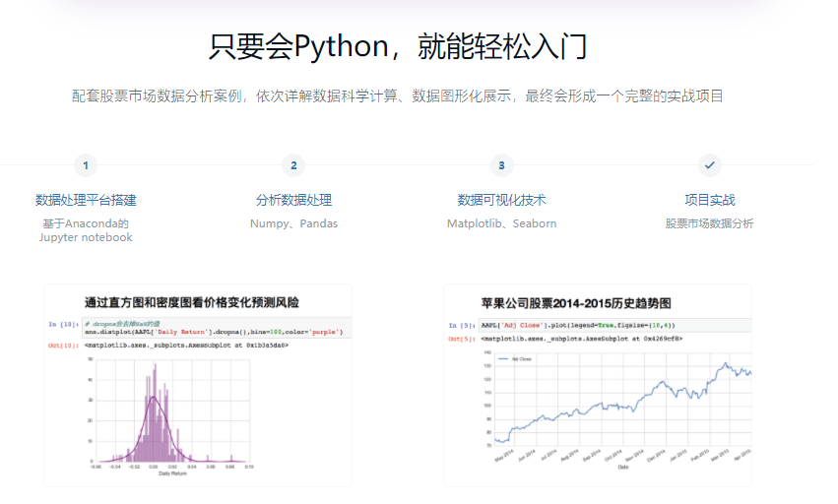The width and height of the screenshot is (838, 504).
Task: Click the 通过直方图和密度图看价格变化预测风险 title
Action: point(191,302)
